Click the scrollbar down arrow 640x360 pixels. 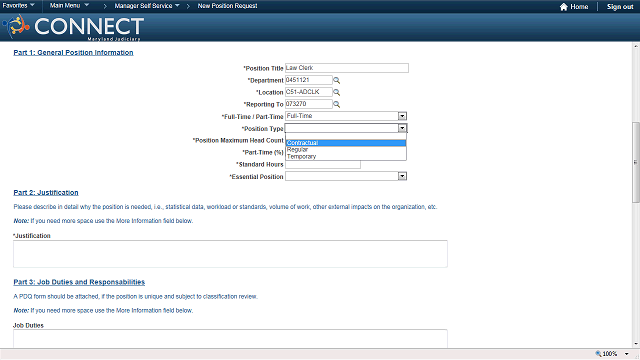(x=636, y=344)
